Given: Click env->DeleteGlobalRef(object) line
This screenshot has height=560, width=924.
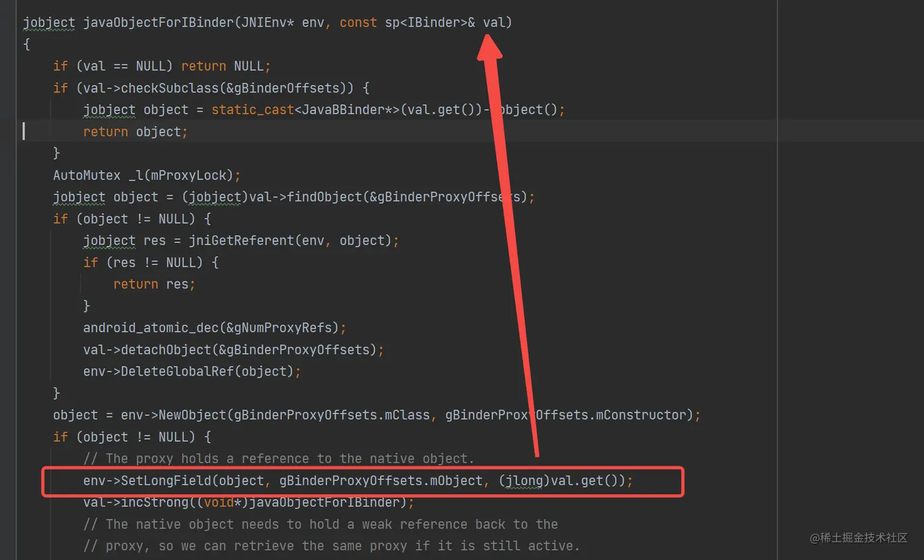Looking at the screenshot, I should click(192, 371).
